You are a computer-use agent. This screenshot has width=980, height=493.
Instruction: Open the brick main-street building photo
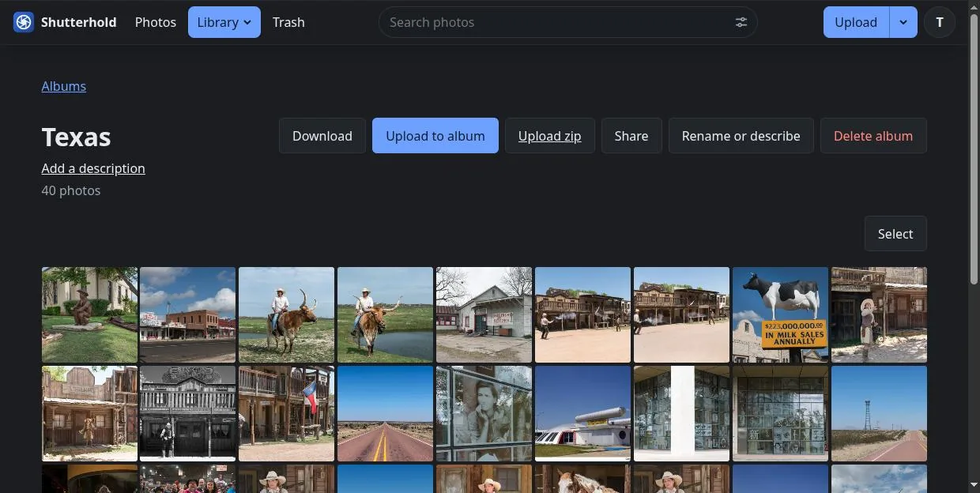188,314
